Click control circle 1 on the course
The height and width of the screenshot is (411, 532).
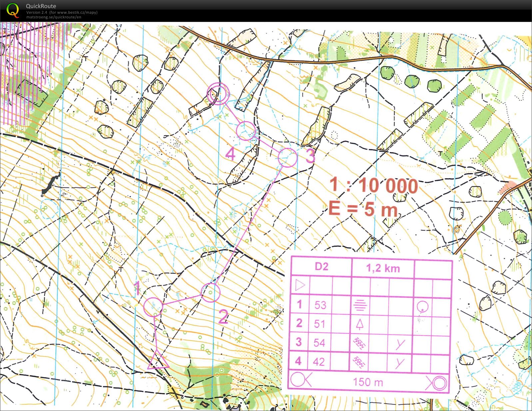point(153,306)
